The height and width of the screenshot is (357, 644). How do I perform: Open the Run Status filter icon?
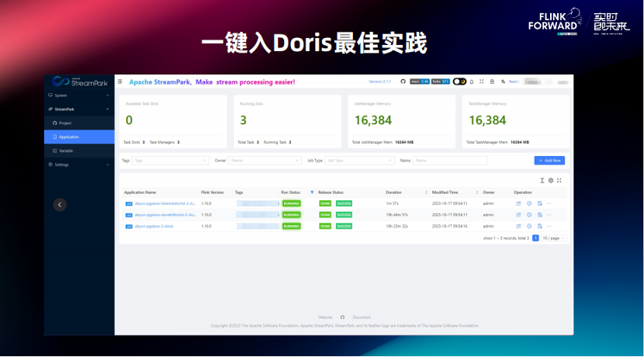(312, 192)
